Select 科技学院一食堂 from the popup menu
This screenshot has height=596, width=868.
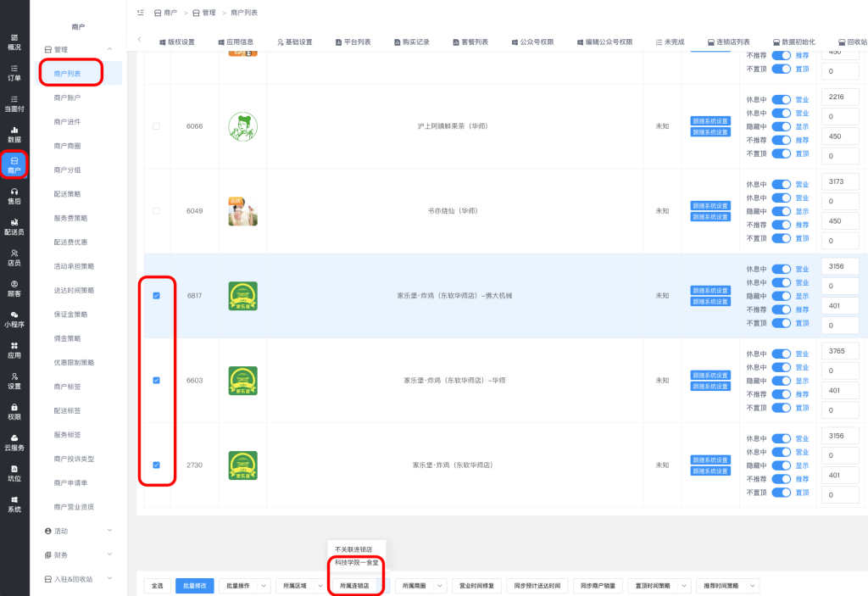(356, 563)
